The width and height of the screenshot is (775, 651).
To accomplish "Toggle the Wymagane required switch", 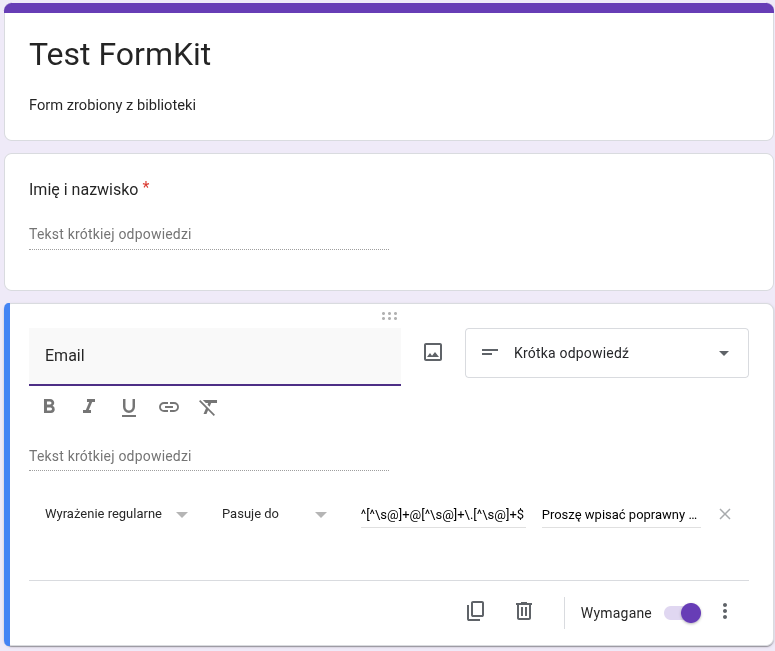I will coord(683,613).
